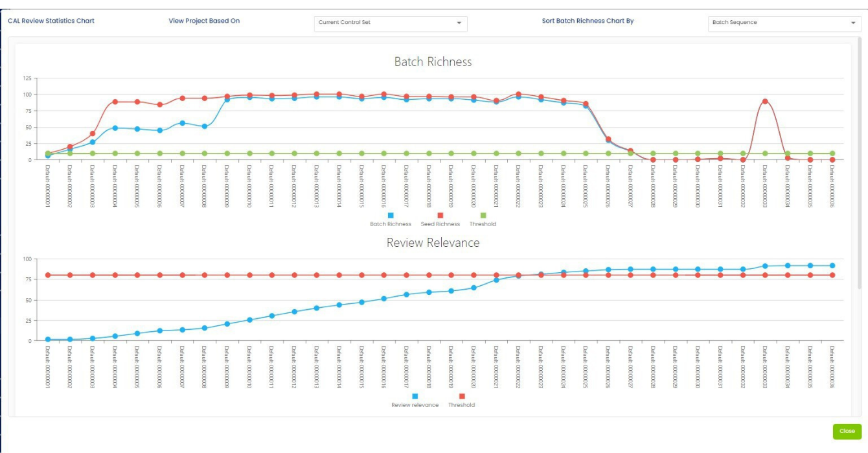The image size is (868, 453).
Task: Select blue Batch Richness point at batch 0000007
Action: [x=182, y=123]
